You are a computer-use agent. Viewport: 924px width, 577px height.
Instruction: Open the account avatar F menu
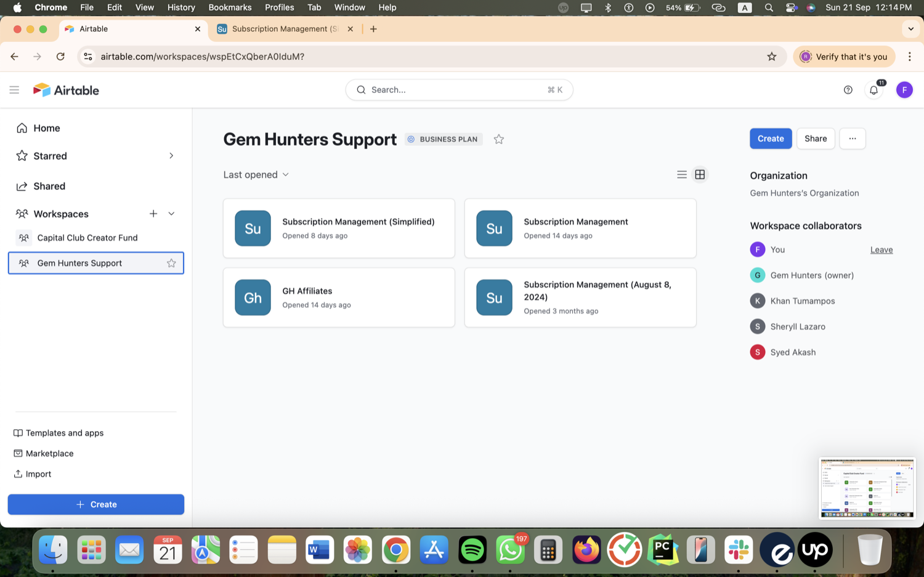(904, 90)
